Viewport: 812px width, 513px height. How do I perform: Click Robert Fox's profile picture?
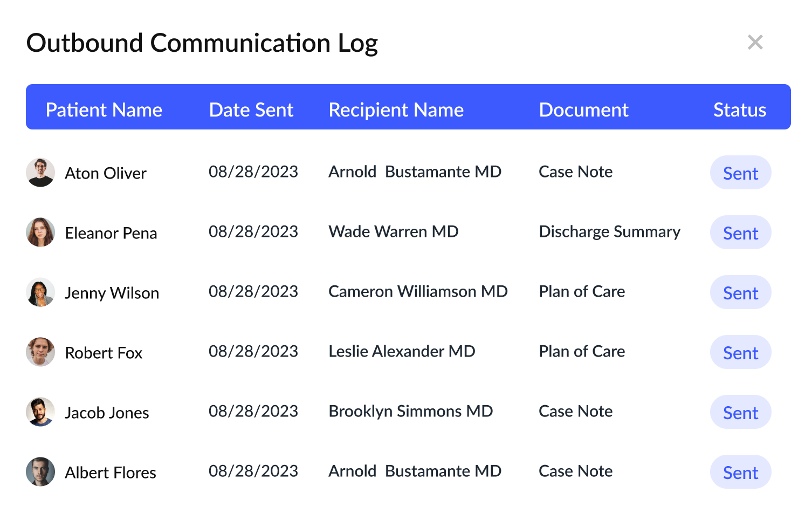click(x=40, y=352)
